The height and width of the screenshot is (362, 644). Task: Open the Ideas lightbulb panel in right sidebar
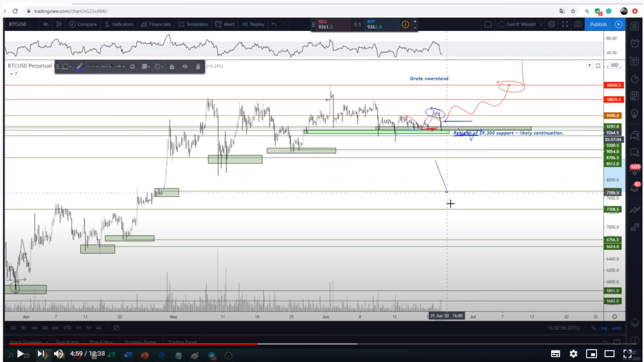(635, 113)
